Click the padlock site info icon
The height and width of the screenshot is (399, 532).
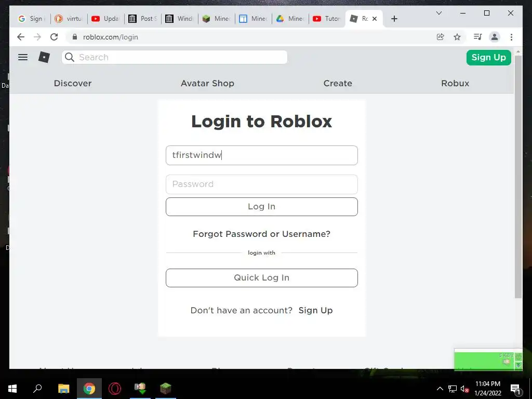[75, 37]
